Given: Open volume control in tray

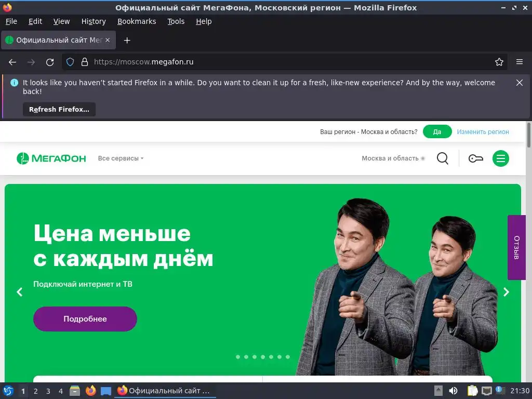Looking at the screenshot, I should coord(453,391).
